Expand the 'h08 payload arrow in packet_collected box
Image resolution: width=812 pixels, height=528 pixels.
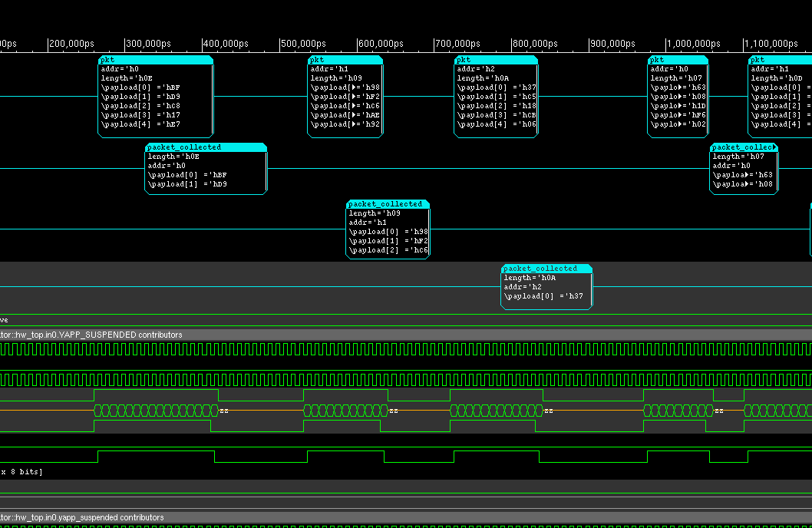click(x=748, y=184)
